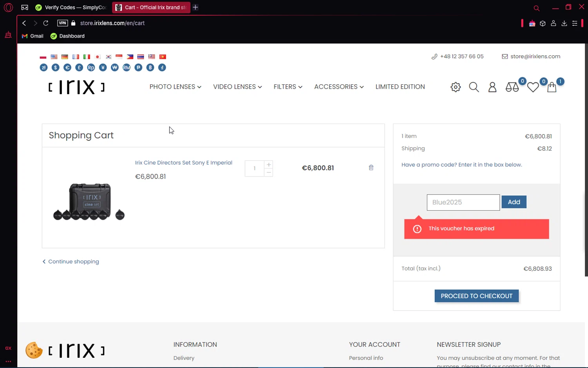Image resolution: width=588 pixels, height=368 pixels.
Task: Click the Have a promo code link
Action: [x=462, y=165]
